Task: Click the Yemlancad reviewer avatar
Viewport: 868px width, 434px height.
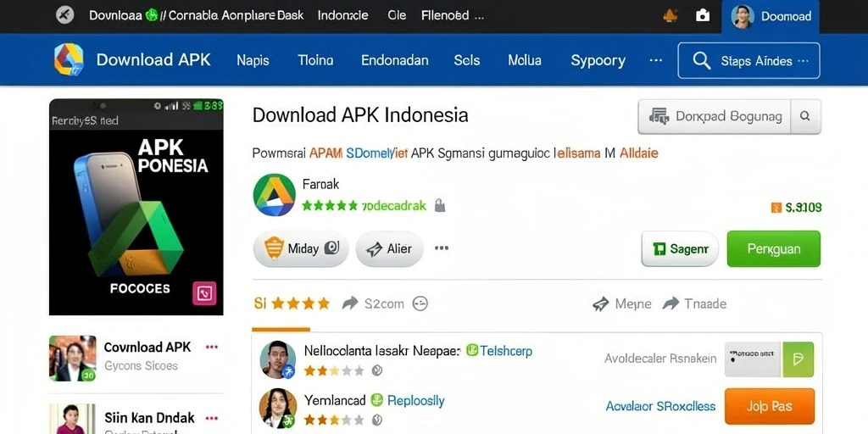Action: (278, 409)
